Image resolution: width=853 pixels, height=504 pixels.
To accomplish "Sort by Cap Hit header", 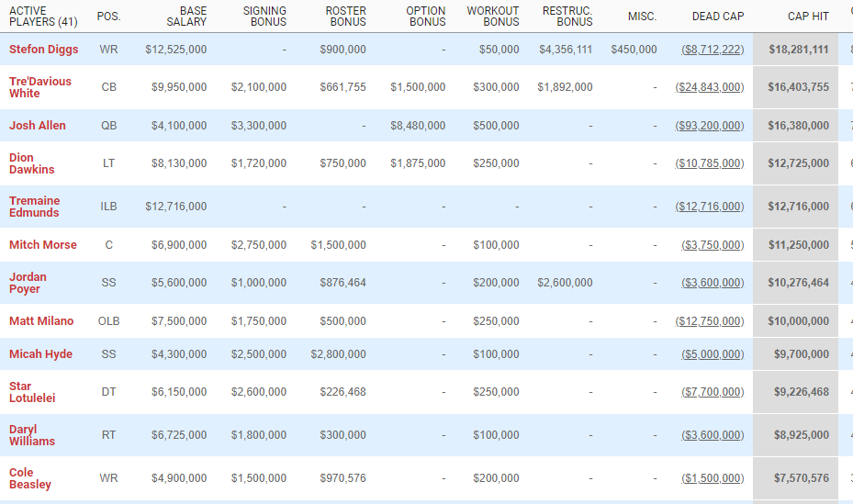I will (x=808, y=17).
